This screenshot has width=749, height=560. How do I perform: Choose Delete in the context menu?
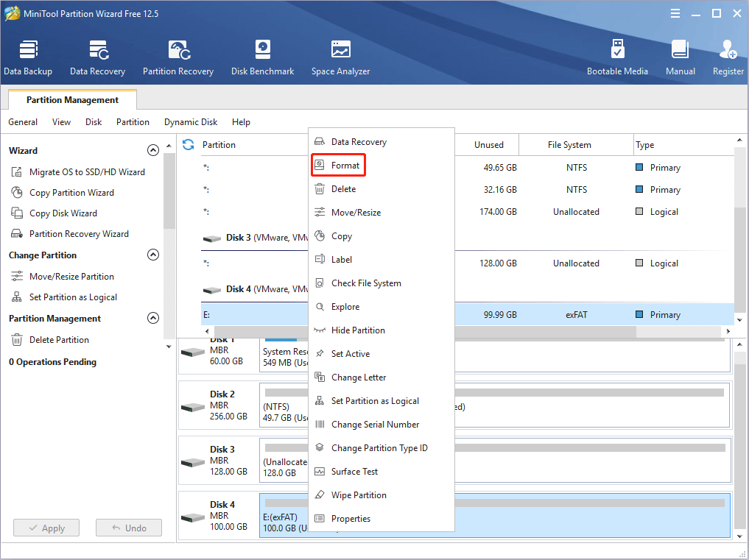[381, 189]
